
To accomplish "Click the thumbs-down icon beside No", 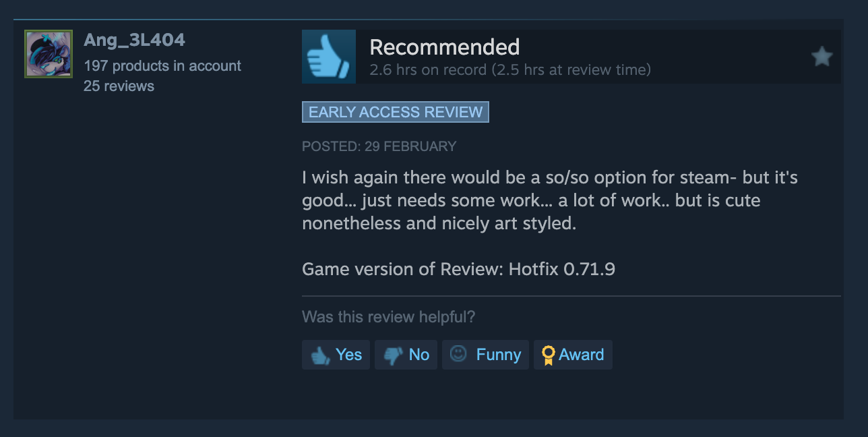I will pos(393,355).
